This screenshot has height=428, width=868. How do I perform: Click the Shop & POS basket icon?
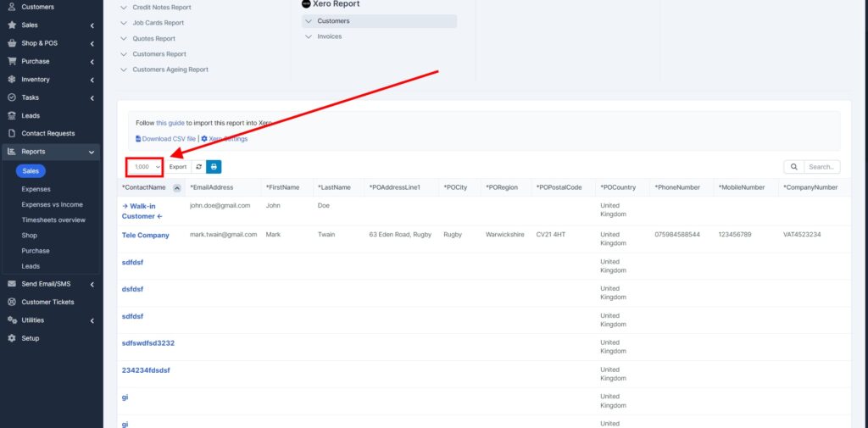point(12,43)
